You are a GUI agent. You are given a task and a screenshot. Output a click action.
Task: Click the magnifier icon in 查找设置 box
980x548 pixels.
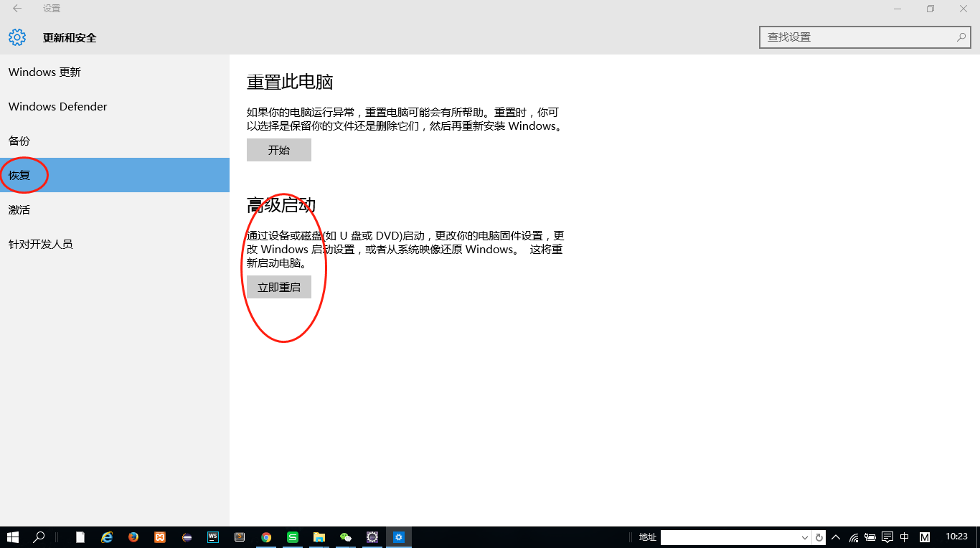click(x=961, y=37)
